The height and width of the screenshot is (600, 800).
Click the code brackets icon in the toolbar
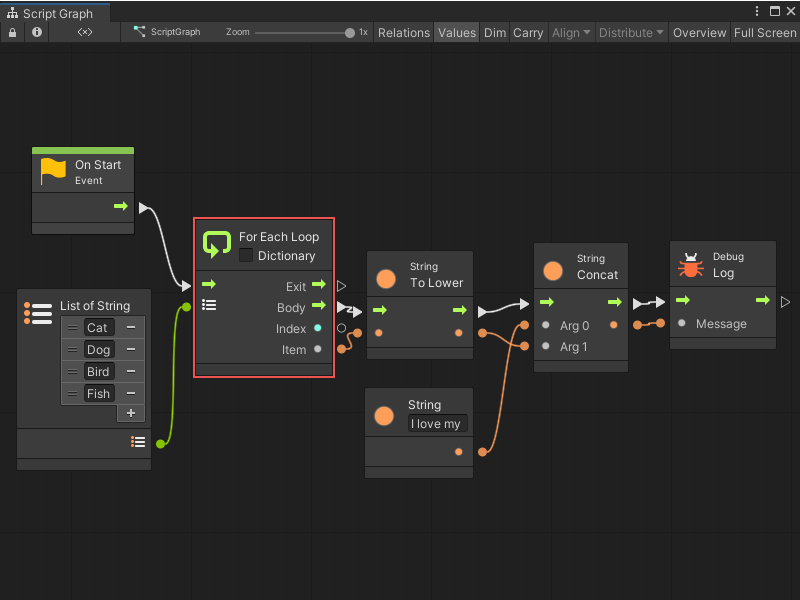point(85,32)
